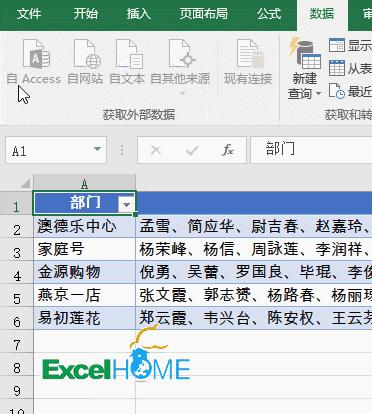
Task: Select column A header
Action: click(85, 183)
